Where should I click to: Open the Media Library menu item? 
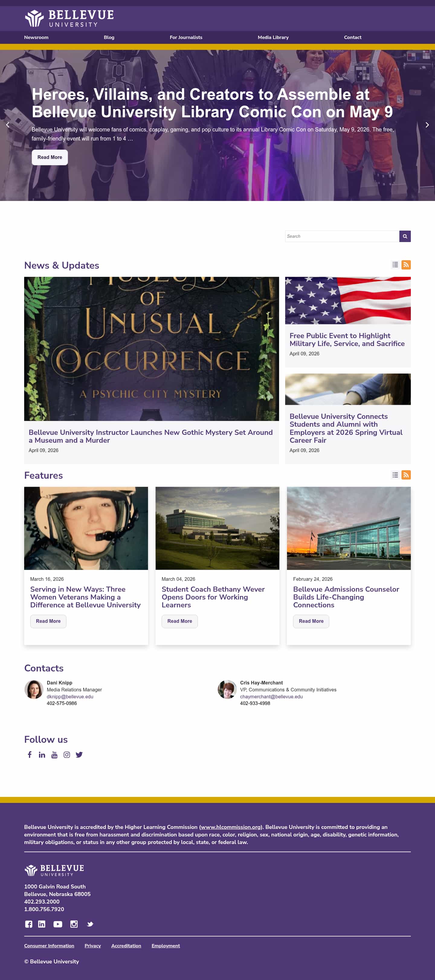[273, 37]
